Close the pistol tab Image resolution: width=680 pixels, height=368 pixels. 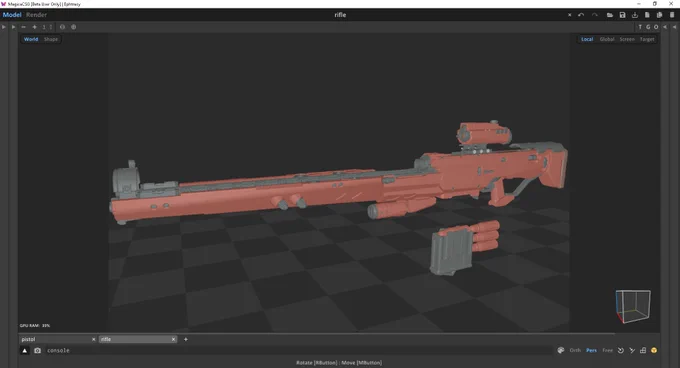click(x=93, y=339)
